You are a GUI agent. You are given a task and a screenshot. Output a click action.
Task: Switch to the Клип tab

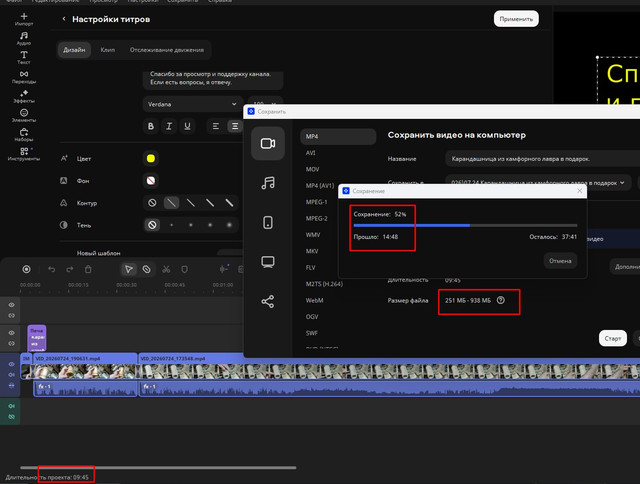tap(108, 50)
